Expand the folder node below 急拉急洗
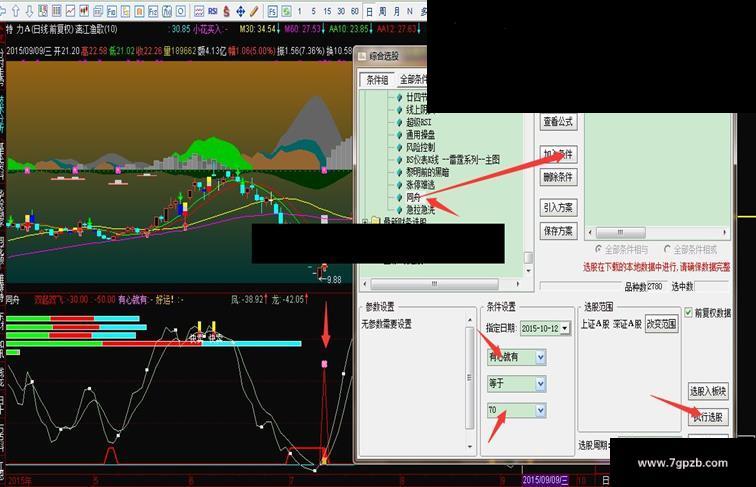This screenshot has width=756, height=487. [365, 222]
